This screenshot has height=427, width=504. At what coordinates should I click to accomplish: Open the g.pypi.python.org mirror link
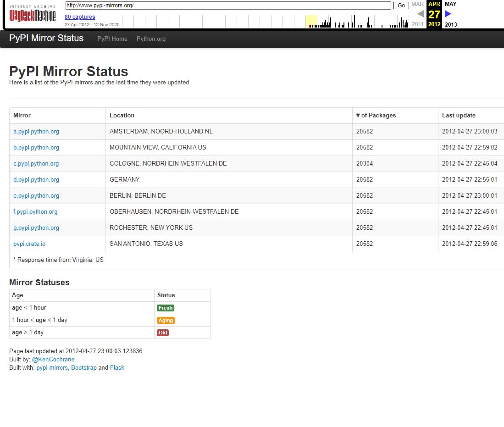point(36,228)
